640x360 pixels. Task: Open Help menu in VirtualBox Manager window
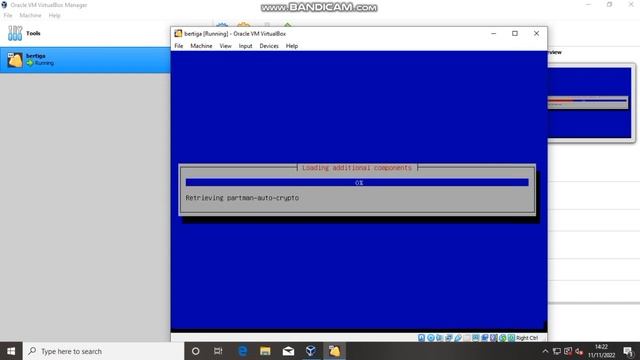coord(54,16)
